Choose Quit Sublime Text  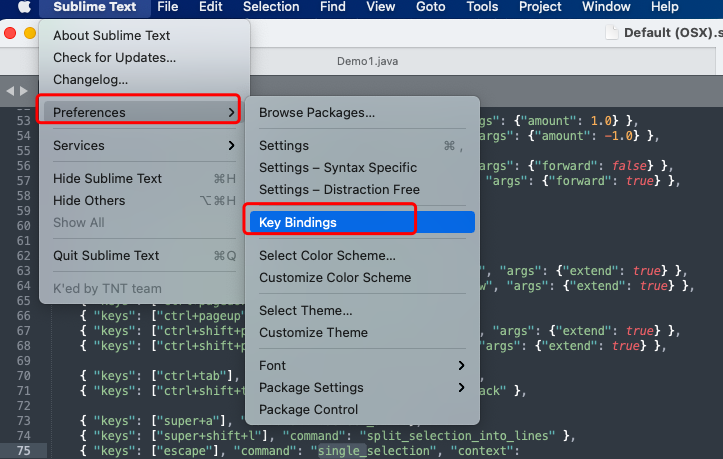[x=144, y=256]
